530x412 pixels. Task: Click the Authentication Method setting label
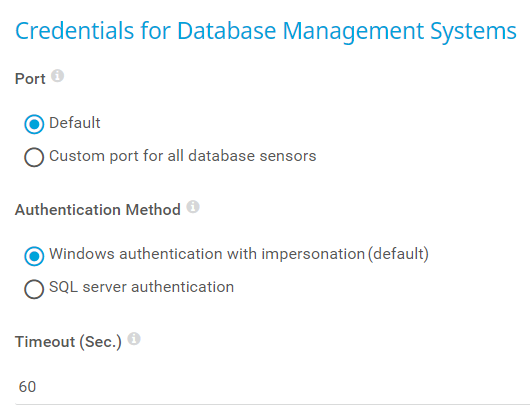(x=98, y=210)
